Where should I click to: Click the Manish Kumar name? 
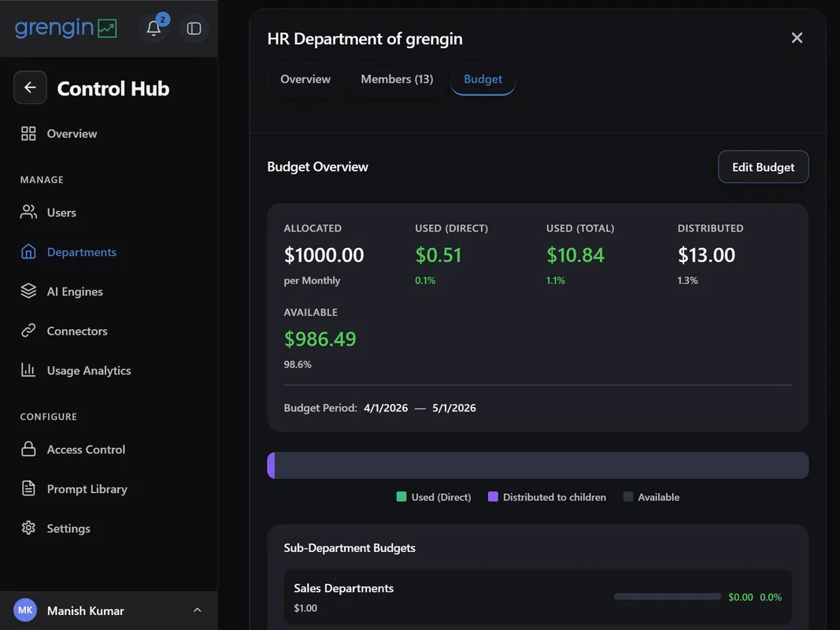click(x=86, y=611)
